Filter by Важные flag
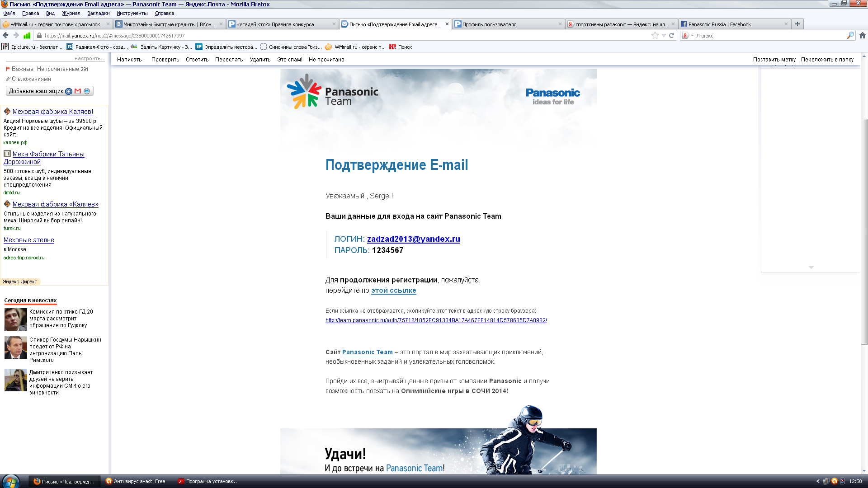The image size is (868, 488). [x=19, y=69]
